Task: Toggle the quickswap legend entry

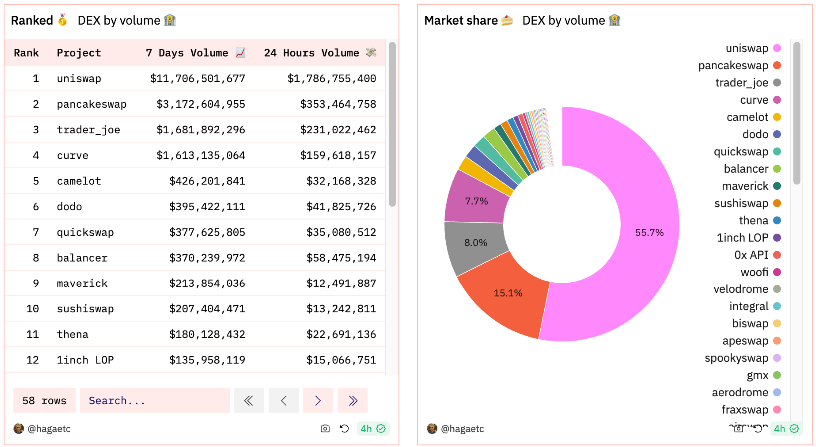Action: [x=747, y=151]
